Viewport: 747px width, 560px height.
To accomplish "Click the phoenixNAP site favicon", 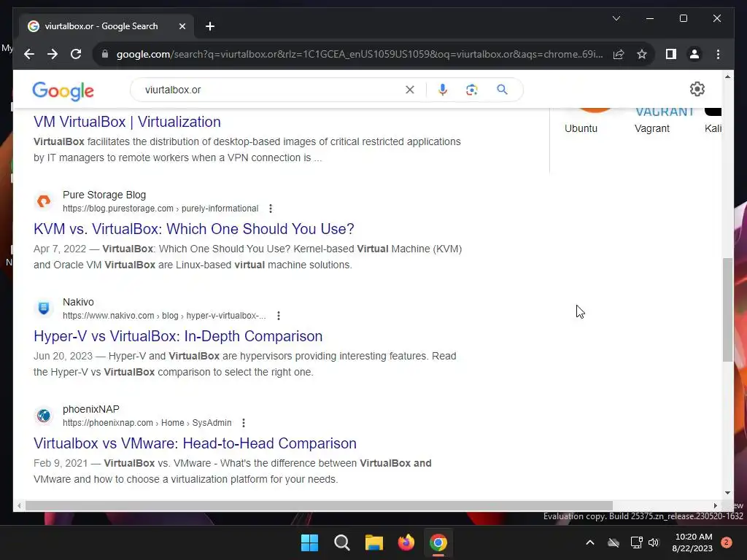I will [x=44, y=415].
